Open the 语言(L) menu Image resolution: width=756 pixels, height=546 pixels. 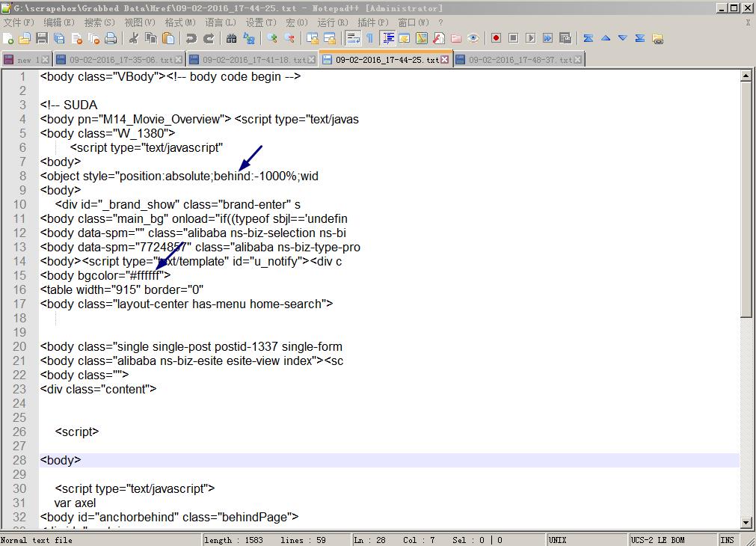221,22
